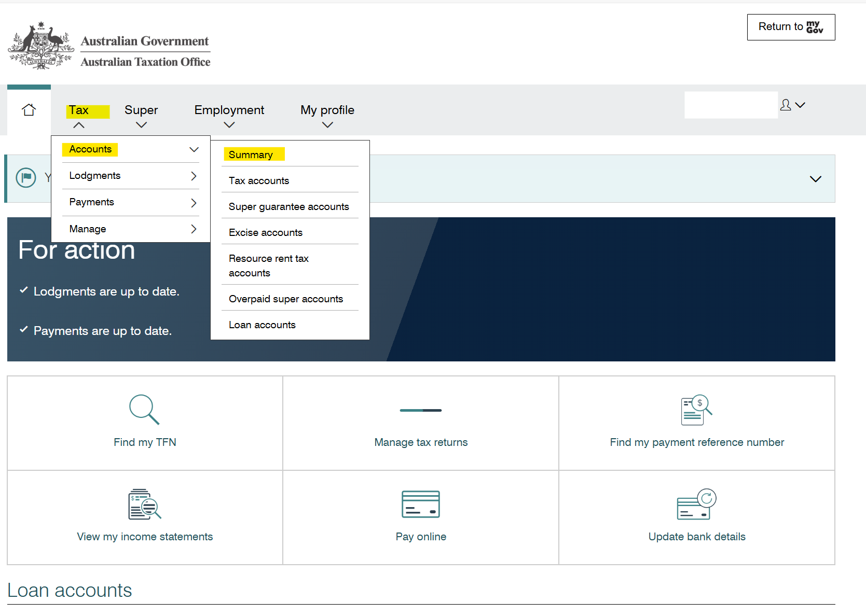Open the My profile dropdown
Viewport: 866px width, 616px height.
point(327,116)
